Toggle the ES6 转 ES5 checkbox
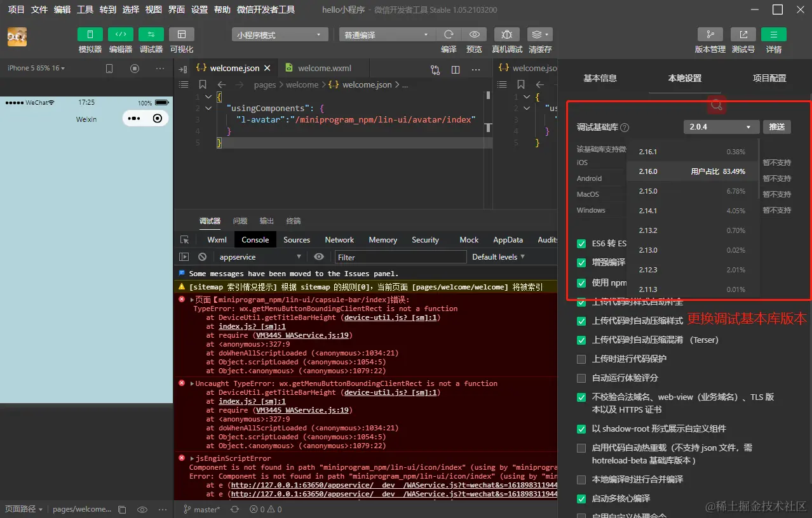 point(581,244)
